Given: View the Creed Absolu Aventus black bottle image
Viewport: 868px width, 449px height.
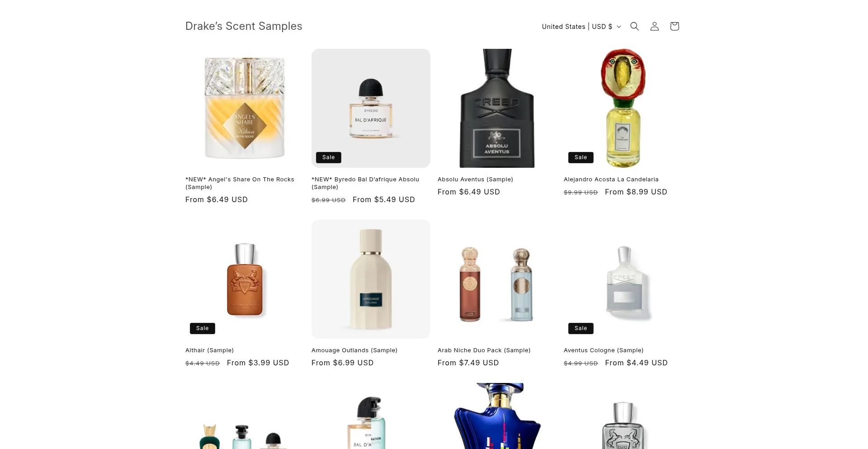Looking at the screenshot, I should (x=497, y=108).
